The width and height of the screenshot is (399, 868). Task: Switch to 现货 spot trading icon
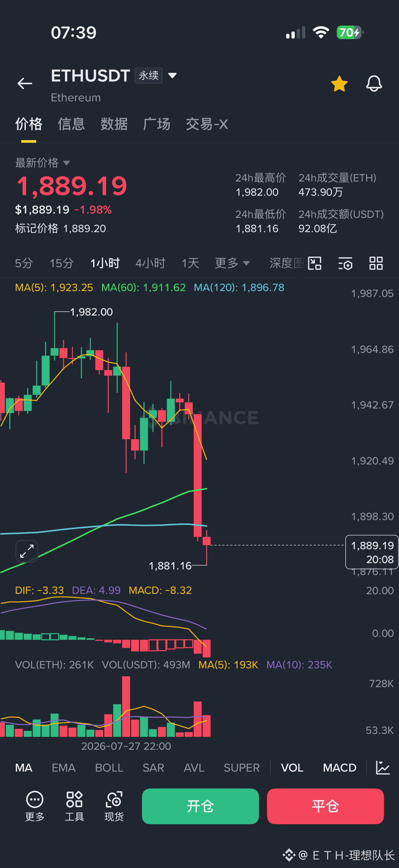click(x=114, y=806)
